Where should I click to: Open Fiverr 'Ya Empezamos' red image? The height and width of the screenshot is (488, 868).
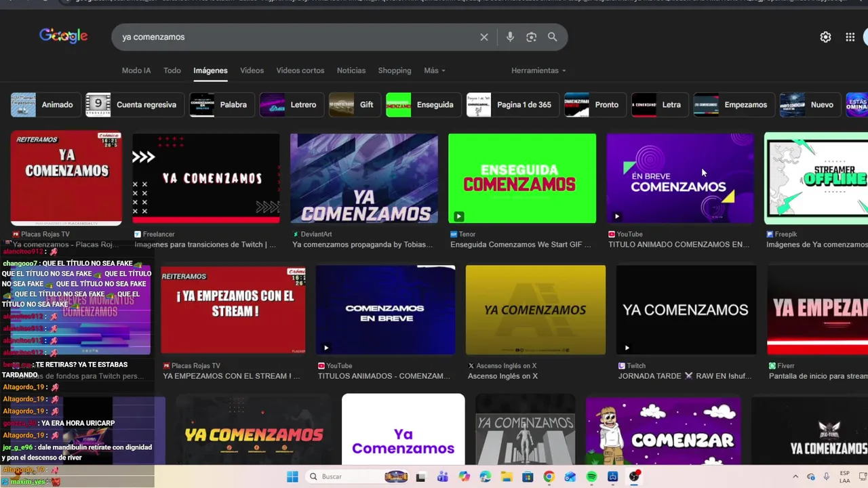click(x=817, y=310)
